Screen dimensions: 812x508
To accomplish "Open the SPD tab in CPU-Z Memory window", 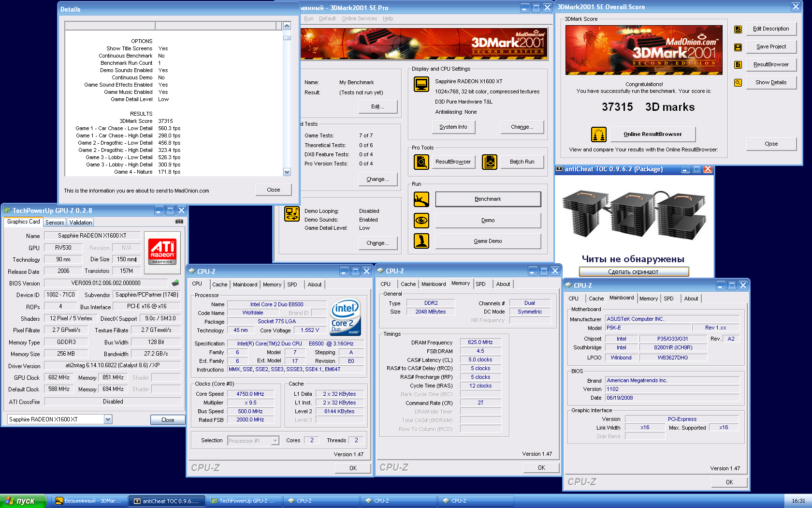I will coord(480,284).
